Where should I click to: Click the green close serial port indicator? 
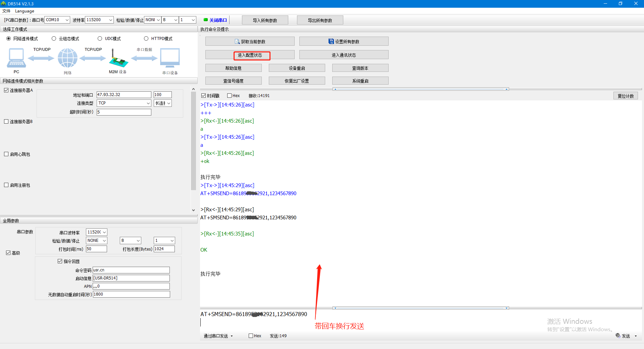[206, 20]
